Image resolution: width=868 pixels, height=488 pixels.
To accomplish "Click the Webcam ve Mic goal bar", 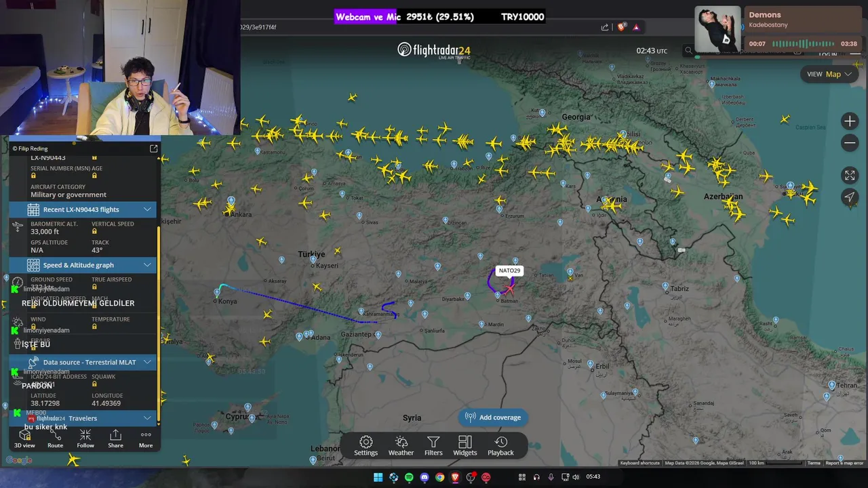I will pyautogui.click(x=439, y=17).
